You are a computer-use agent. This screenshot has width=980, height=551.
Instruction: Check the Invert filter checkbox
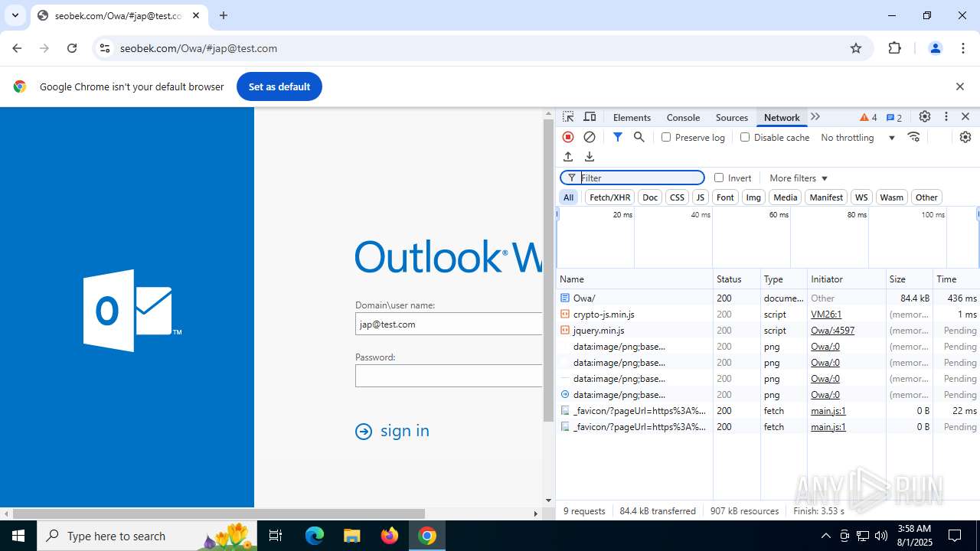pyautogui.click(x=719, y=178)
